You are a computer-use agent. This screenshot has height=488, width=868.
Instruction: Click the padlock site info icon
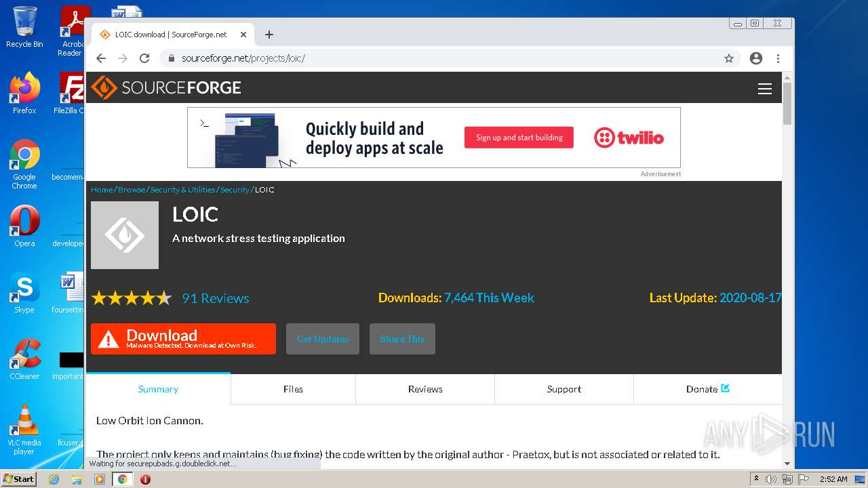(172, 58)
